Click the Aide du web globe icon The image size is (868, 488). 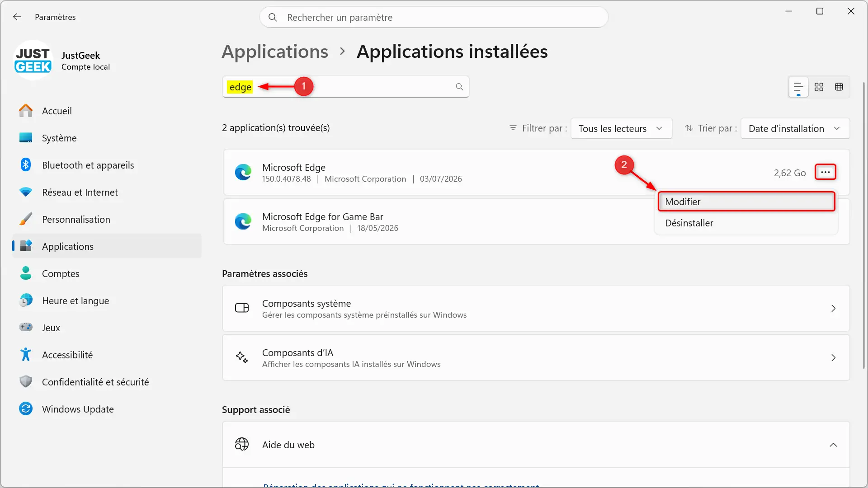pos(242,445)
